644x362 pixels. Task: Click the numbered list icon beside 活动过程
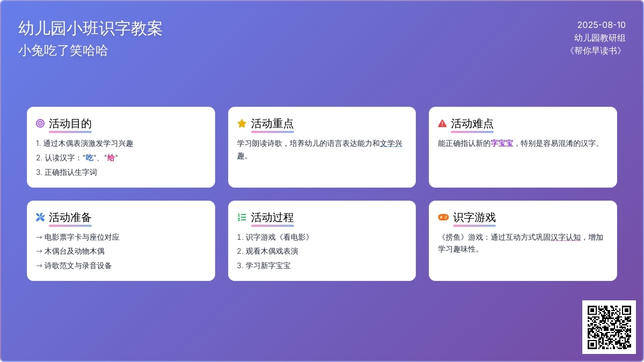tap(241, 217)
